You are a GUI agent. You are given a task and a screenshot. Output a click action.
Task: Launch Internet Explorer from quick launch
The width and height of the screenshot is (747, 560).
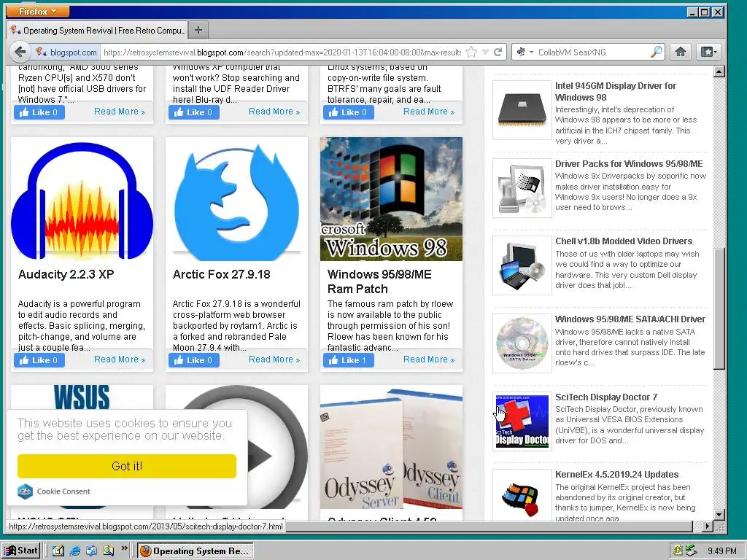click(75, 551)
